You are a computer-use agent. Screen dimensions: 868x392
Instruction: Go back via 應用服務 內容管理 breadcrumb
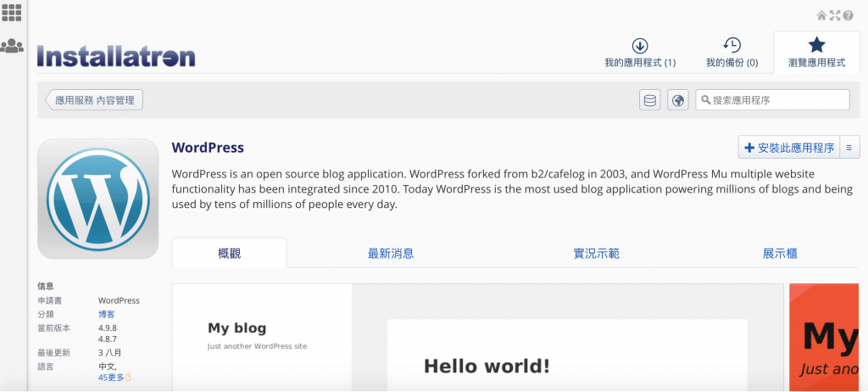pyautogui.click(x=94, y=100)
